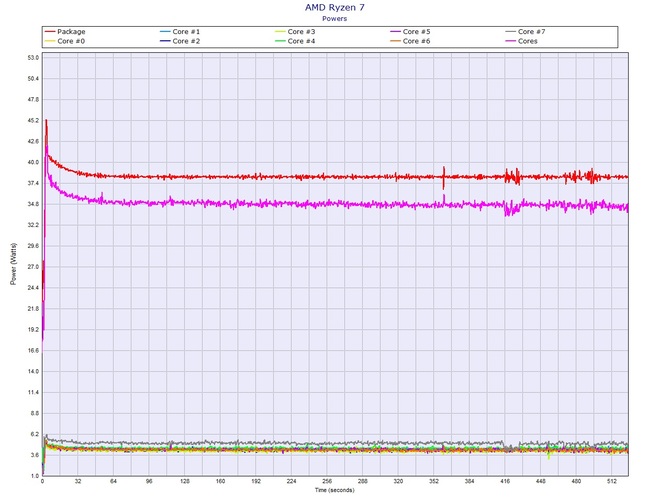Click the green Core #4 legend swatch

pyautogui.click(x=280, y=41)
